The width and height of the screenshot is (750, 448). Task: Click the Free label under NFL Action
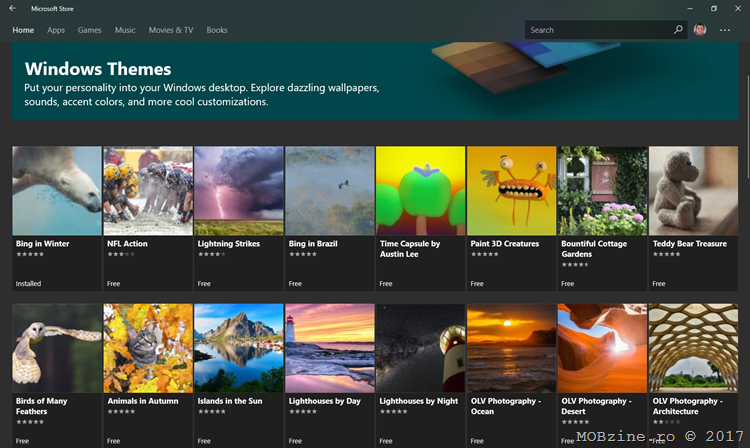click(113, 284)
